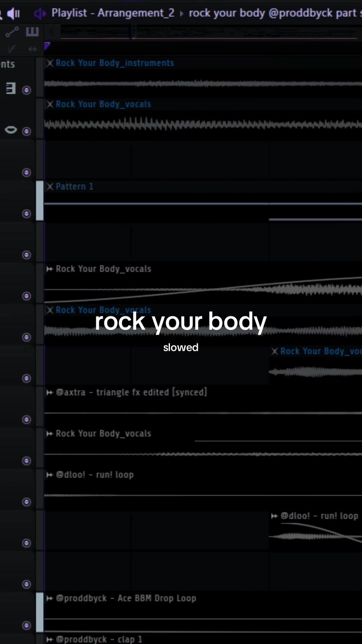Mute the track holding the cut-off Rock Your Body_voc clip
This screenshot has height=644, width=362.
click(26, 378)
